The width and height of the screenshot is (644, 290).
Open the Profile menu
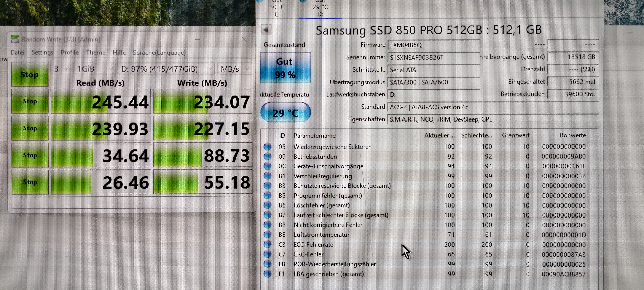point(69,53)
